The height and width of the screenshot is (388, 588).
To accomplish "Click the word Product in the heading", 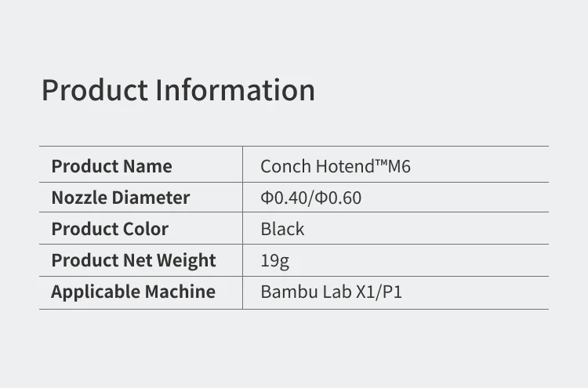I will pyautogui.click(x=95, y=90).
